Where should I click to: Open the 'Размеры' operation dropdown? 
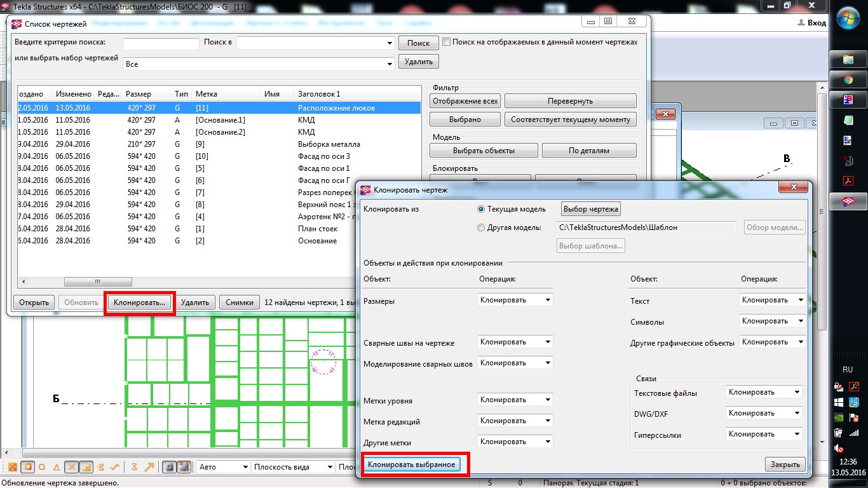pyautogui.click(x=515, y=300)
